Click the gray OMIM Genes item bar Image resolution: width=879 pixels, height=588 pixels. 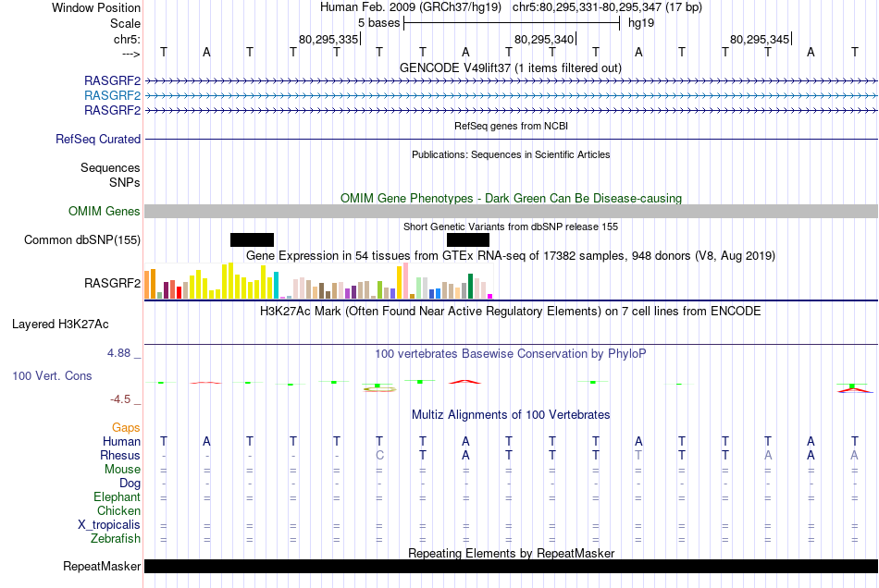pyautogui.click(x=511, y=211)
